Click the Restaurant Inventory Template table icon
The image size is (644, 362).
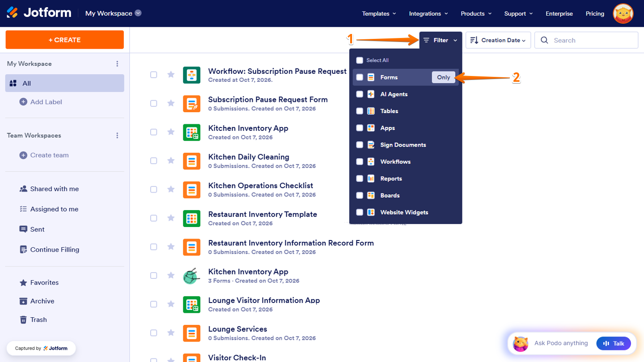pyautogui.click(x=191, y=218)
